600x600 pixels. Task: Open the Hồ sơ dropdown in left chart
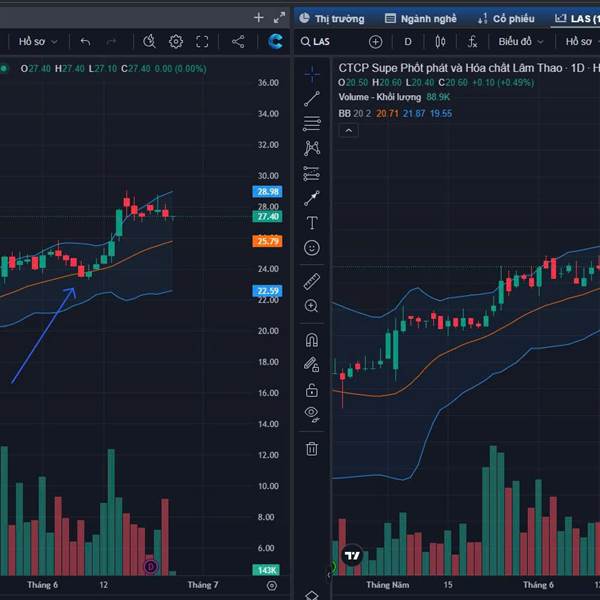(38, 41)
